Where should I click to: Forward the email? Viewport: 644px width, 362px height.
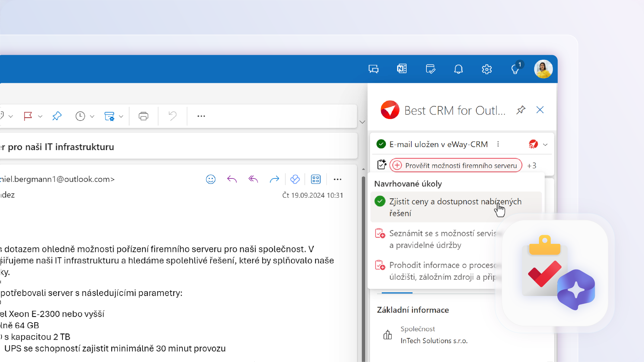click(x=274, y=179)
